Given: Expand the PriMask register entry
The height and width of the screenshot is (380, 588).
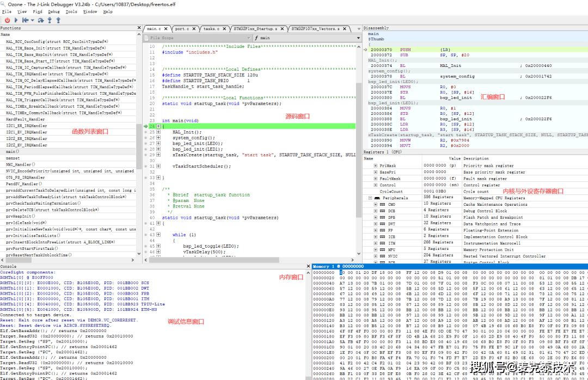Looking at the screenshot, I should [x=375, y=166].
